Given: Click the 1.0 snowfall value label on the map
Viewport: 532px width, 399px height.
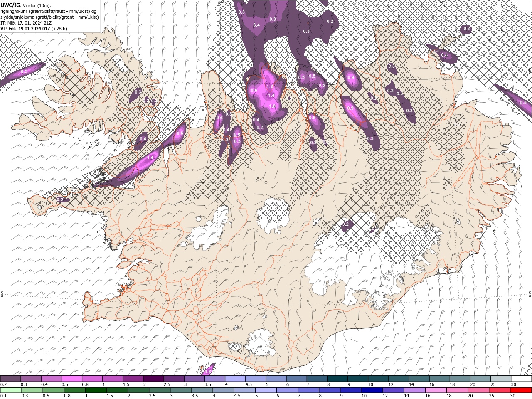Looking at the screenshot, I should tap(273, 106).
